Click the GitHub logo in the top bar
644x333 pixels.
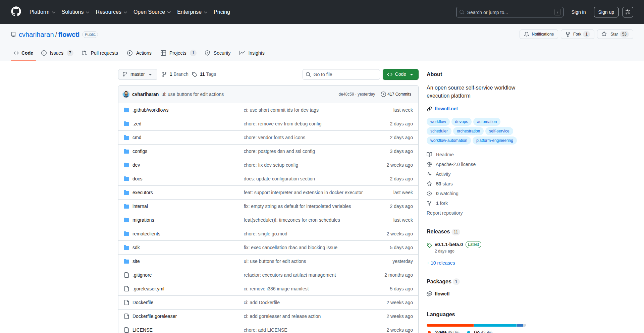coord(15,12)
